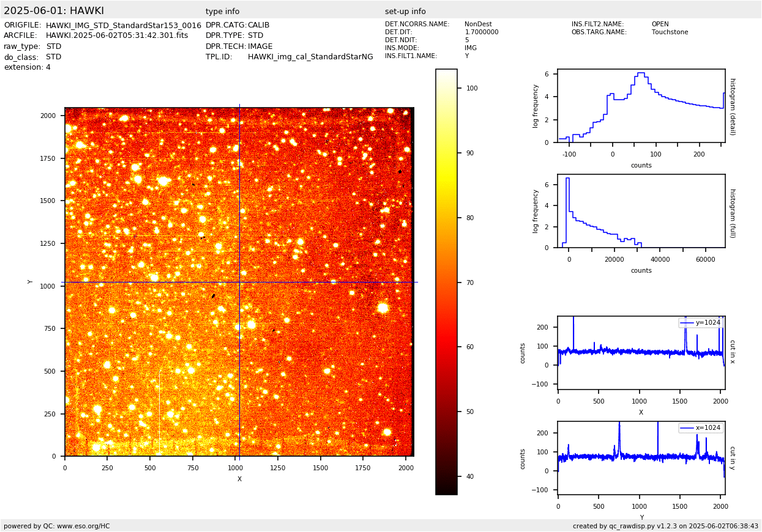The width and height of the screenshot is (762, 532).
Task: Select the ORIGFILE filename value
Action: pyautogui.click(x=123, y=26)
